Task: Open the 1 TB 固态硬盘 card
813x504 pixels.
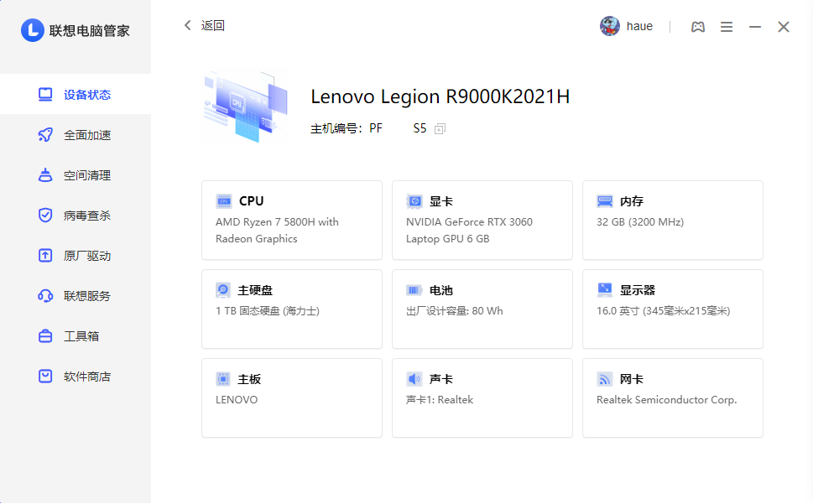Action: click(292, 309)
